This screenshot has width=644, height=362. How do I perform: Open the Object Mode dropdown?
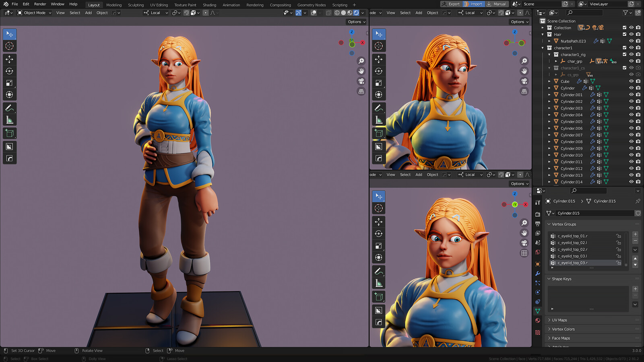(x=34, y=13)
